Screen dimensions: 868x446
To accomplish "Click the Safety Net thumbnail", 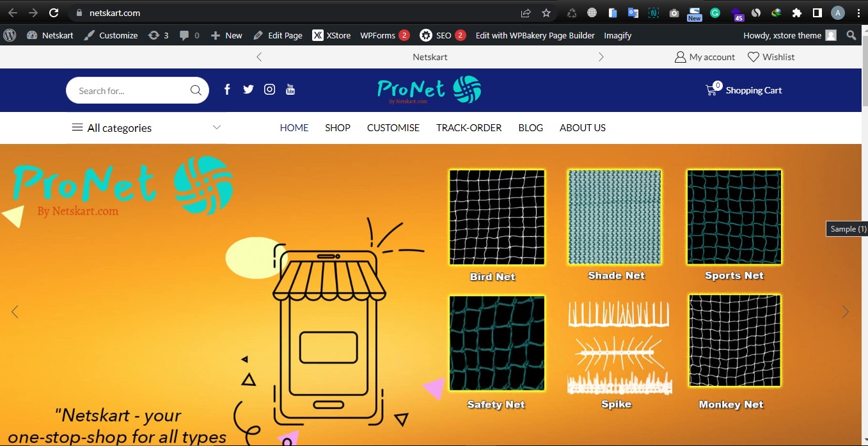I will (497, 342).
